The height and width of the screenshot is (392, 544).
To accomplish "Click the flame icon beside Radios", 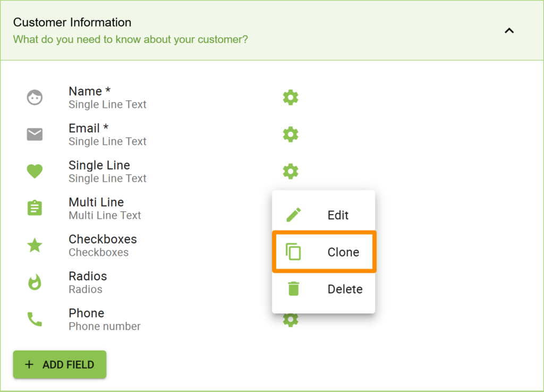I will click(35, 282).
